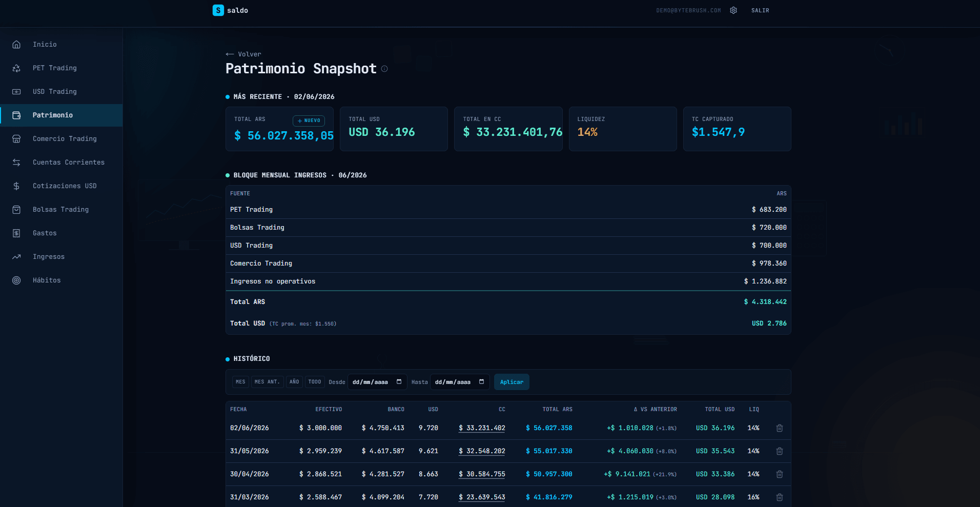Navigate to Ingresos page
980x507 pixels.
[x=62, y=257]
